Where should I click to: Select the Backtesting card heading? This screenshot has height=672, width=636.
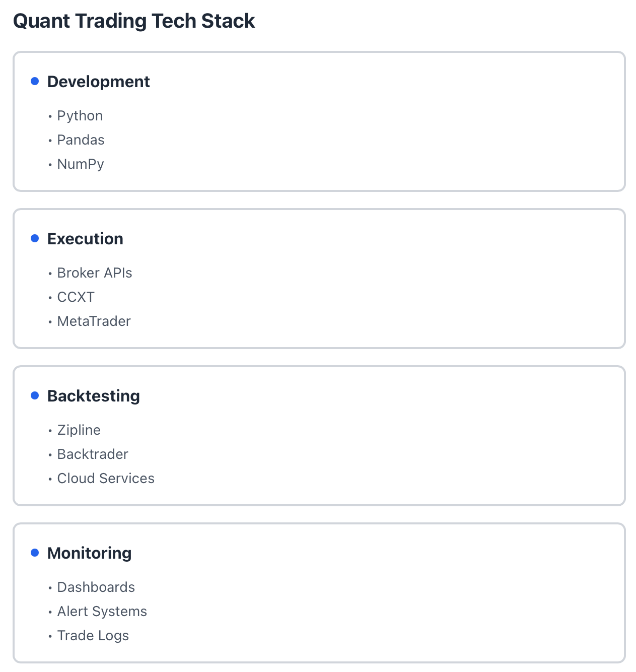tap(94, 396)
